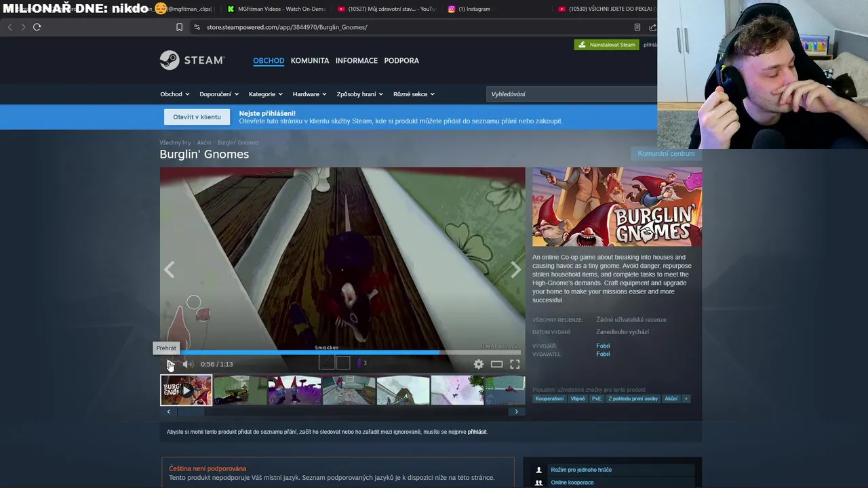The image size is (868, 488).
Task: Switch to the Můj zdravotní stav YouTube tab
Action: pos(387,9)
